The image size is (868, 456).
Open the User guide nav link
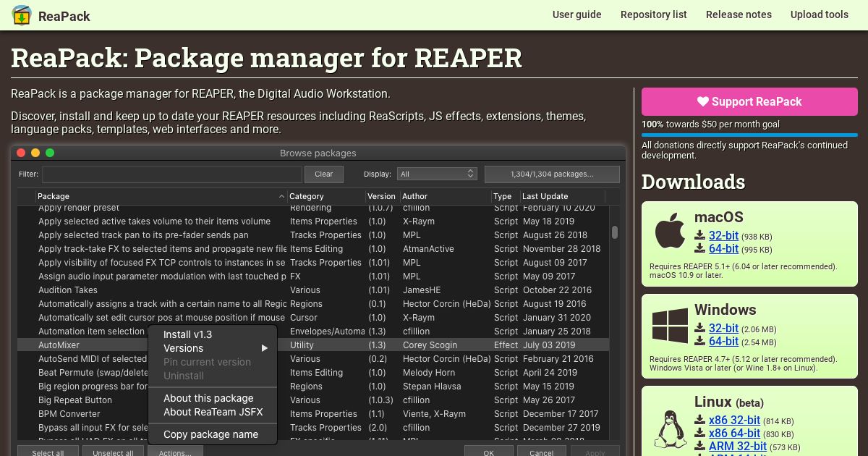(577, 14)
